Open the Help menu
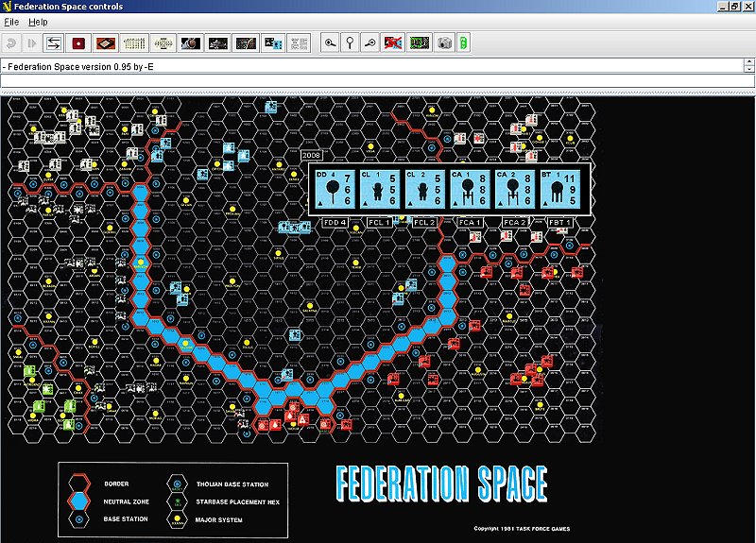 [38, 22]
